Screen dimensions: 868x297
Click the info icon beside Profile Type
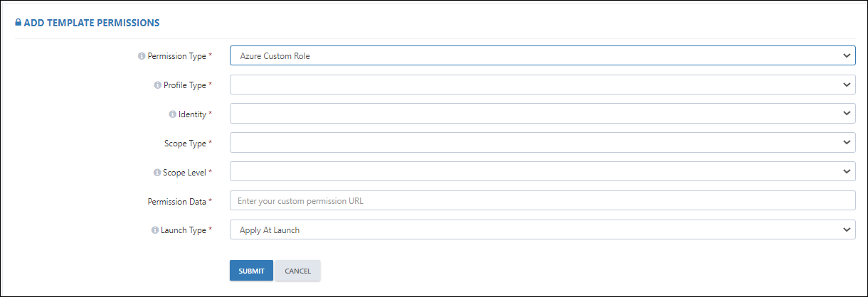(x=157, y=85)
